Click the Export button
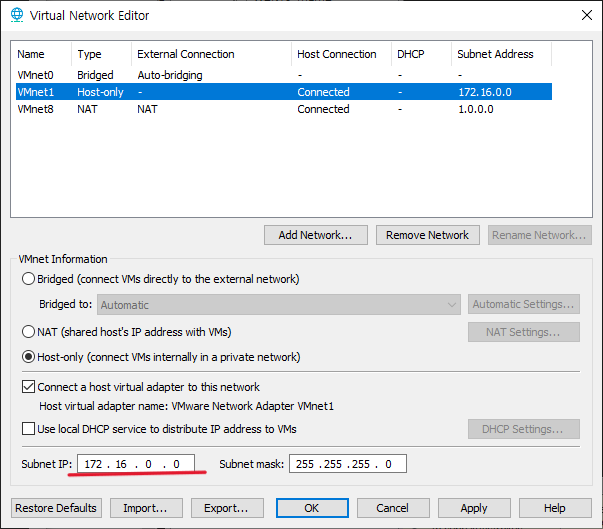This screenshot has height=529, width=603. [x=227, y=508]
